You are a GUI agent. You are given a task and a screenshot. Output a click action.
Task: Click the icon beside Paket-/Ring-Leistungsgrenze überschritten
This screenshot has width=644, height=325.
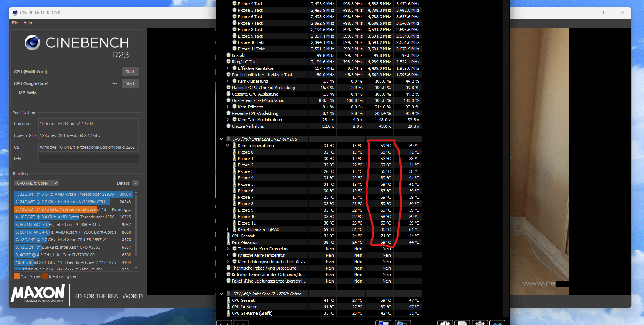(x=228, y=281)
